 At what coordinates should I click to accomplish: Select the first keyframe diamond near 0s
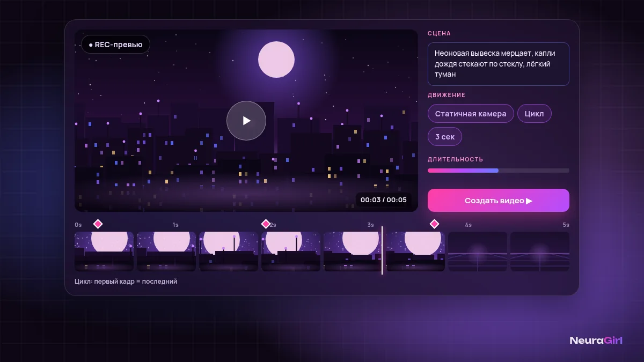pyautogui.click(x=98, y=224)
